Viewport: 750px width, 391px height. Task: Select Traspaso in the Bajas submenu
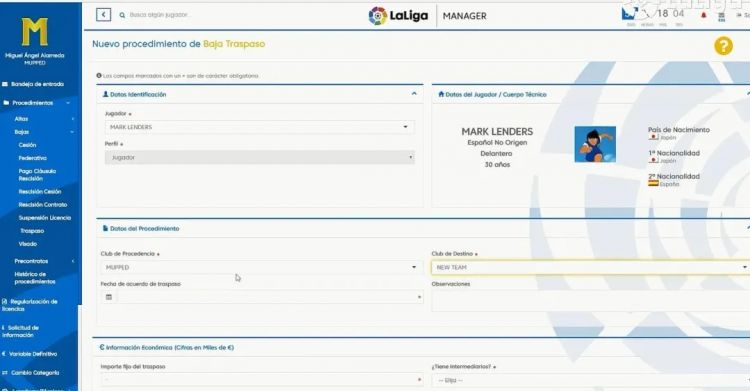pos(32,231)
